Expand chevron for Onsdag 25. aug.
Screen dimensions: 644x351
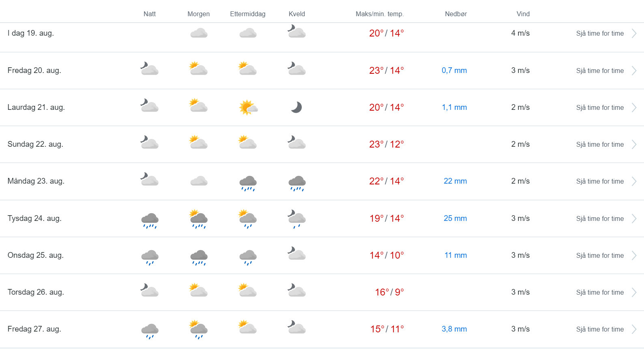(634, 255)
